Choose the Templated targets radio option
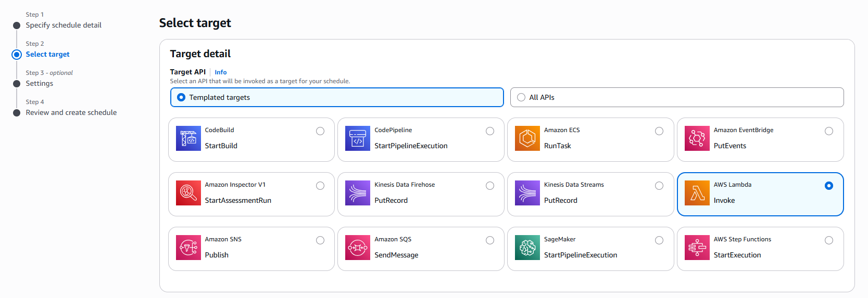The image size is (868, 298). [x=181, y=97]
